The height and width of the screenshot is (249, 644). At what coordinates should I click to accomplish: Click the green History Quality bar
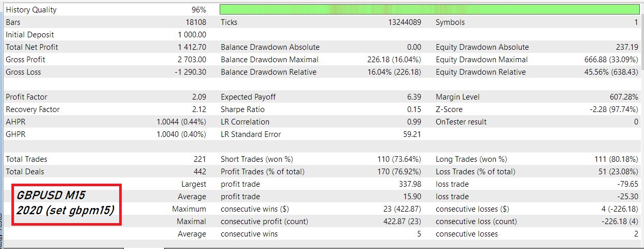(x=429, y=9)
